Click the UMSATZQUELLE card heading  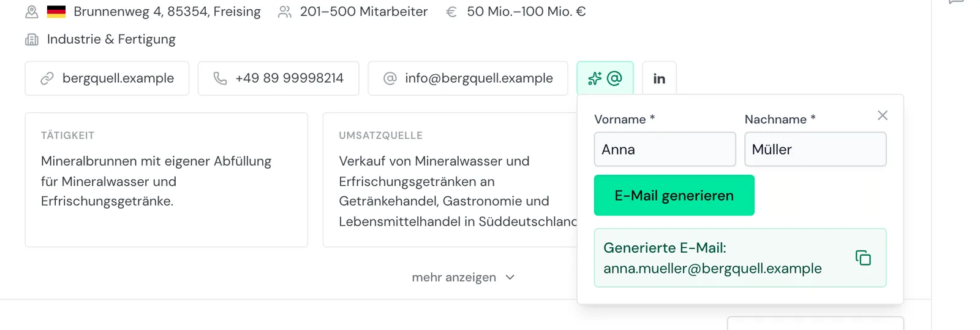[x=381, y=136]
